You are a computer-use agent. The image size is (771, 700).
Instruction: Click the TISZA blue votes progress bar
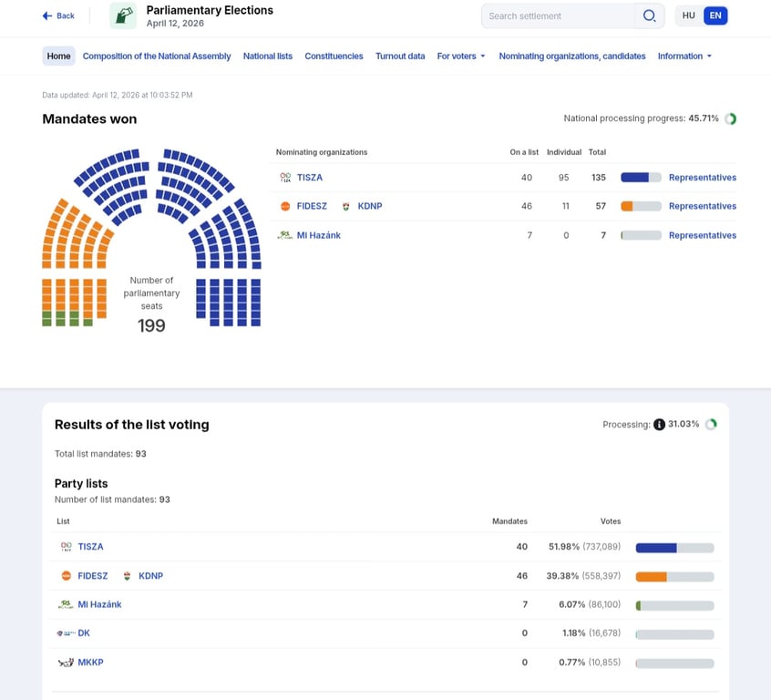pyautogui.click(x=674, y=548)
